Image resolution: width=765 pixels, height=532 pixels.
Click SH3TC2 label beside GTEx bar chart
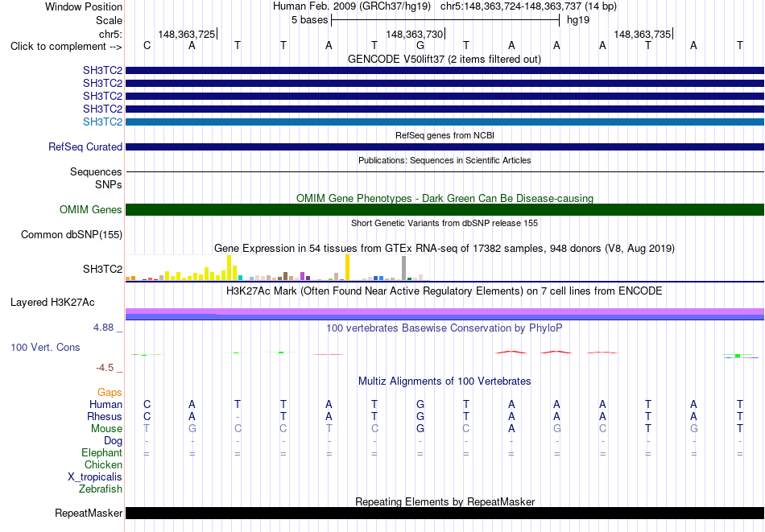(x=102, y=269)
